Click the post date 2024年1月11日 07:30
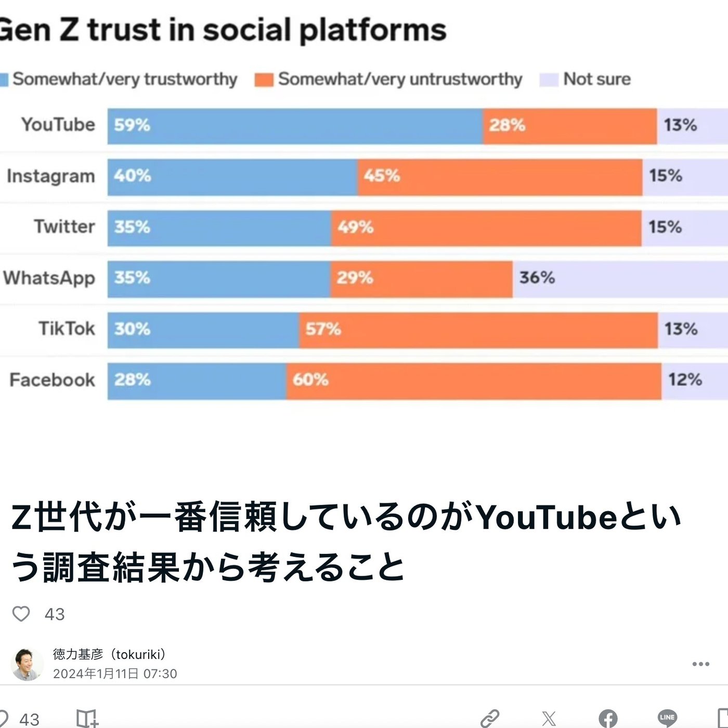The height and width of the screenshot is (728, 728). pyautogui.click(x=115, y=674)
